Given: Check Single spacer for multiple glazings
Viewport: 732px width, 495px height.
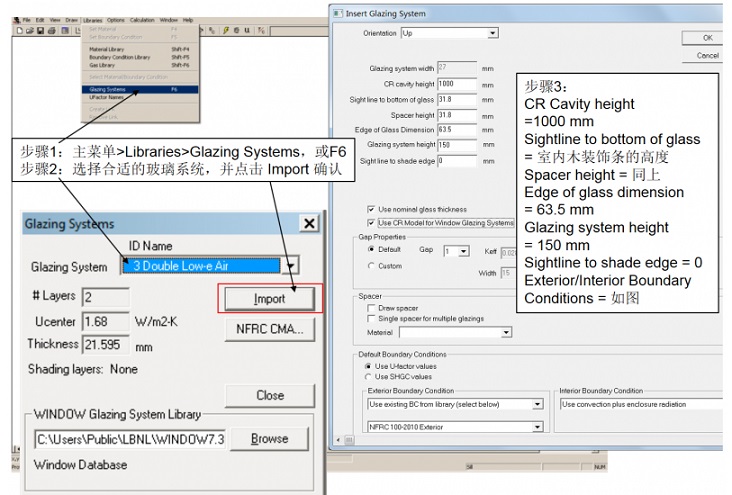Looking at the screenshot, I should [x=372, y=318].
